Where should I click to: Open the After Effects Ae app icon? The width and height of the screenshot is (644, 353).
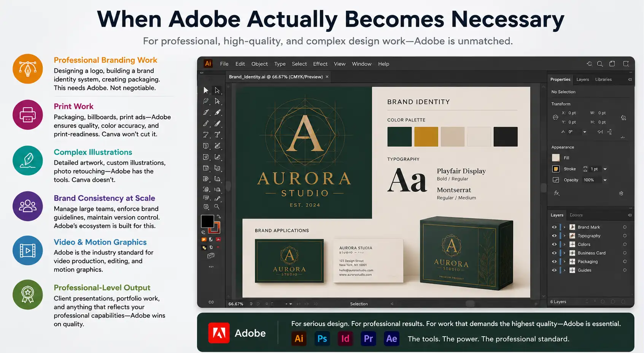pos(392,339)
